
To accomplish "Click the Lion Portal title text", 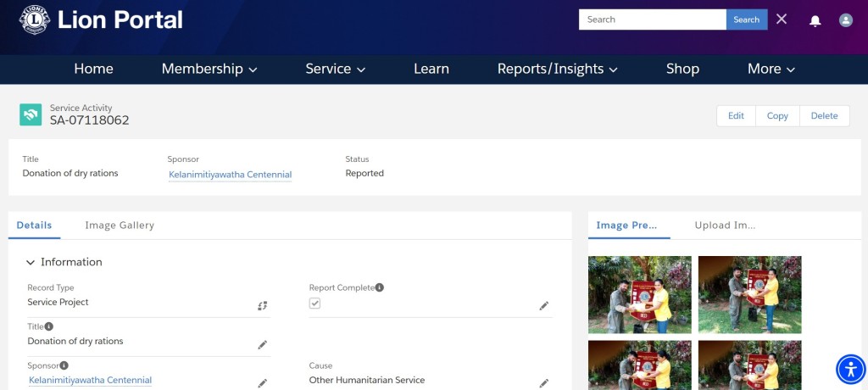I will (x=120, y=20).
